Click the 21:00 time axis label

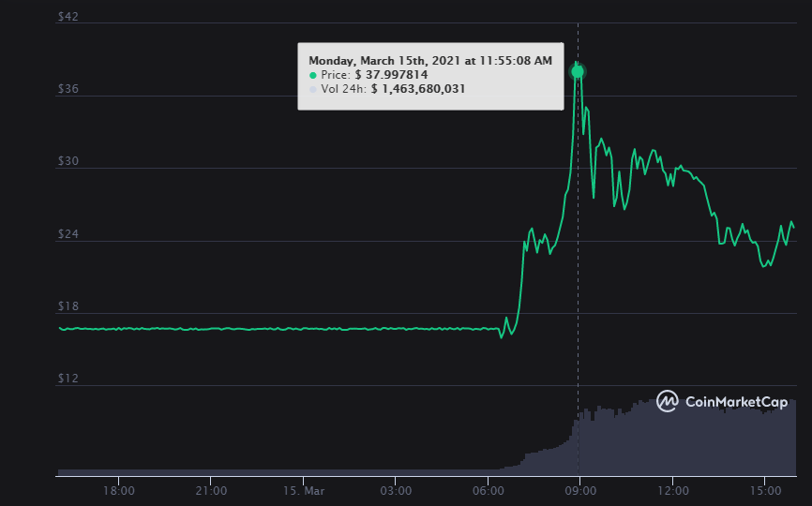tap(211, 490)
